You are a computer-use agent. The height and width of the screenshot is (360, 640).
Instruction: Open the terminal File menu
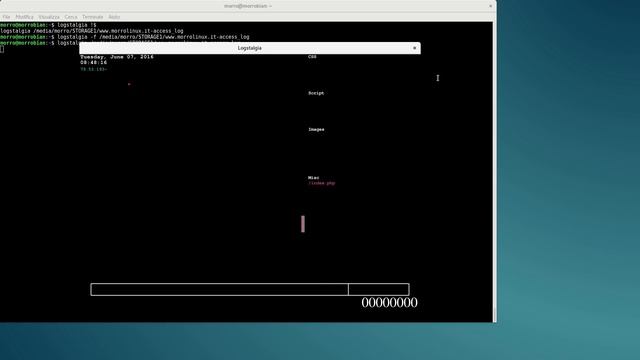6,17
